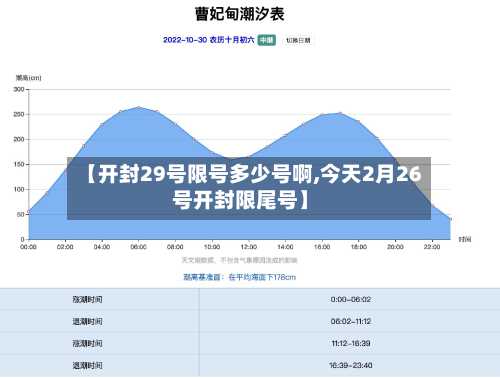Click the x-axis label 18:00
The image size is (500, 378).
pyautogui.click(x=359, y=247)
